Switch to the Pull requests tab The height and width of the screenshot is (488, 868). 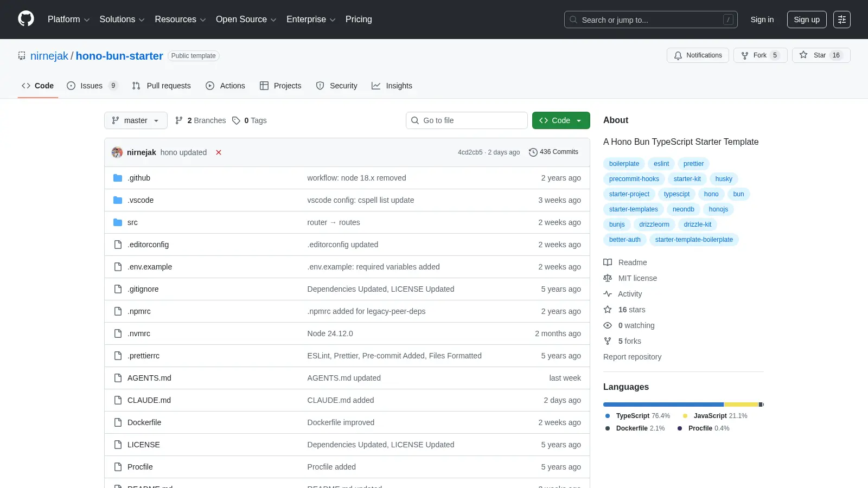tap(161, 86)
